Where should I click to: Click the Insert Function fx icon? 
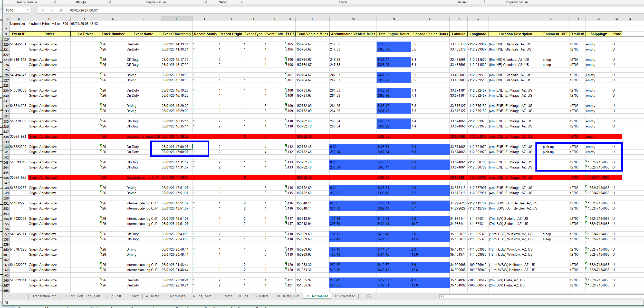[61, 10]
